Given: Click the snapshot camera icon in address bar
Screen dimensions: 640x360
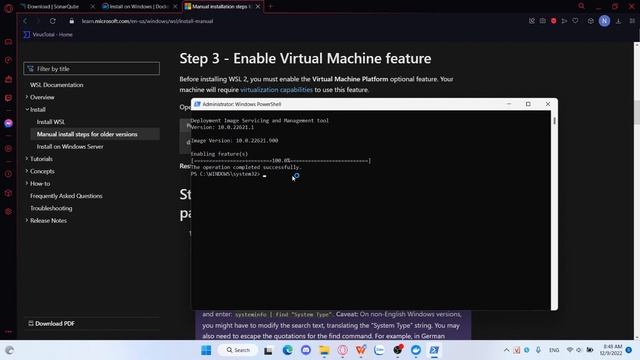Looking at the screenshot, I should 542,21.
